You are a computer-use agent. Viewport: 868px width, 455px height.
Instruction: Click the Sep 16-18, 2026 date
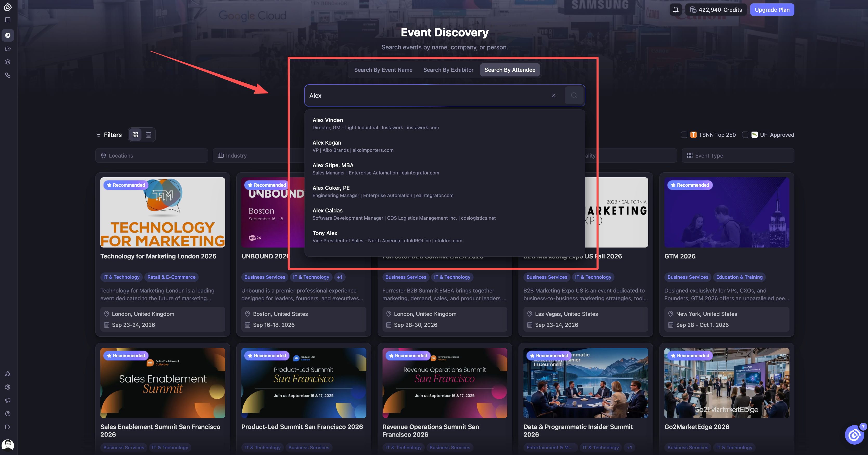274,325
